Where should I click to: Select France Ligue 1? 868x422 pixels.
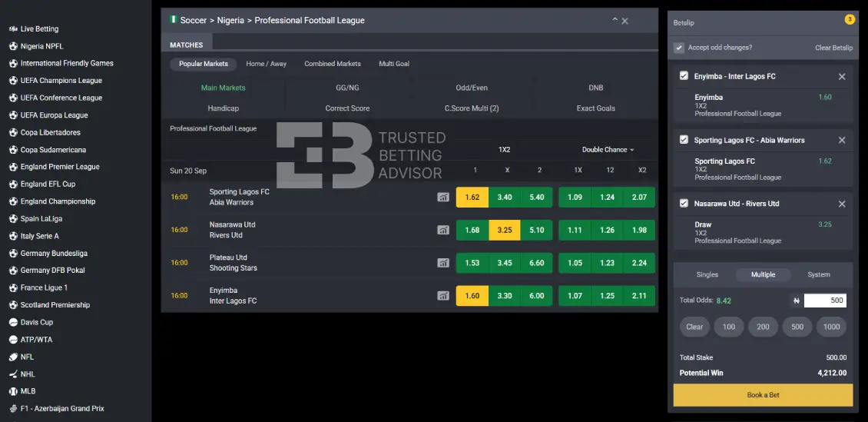click(x=38, y=287)
